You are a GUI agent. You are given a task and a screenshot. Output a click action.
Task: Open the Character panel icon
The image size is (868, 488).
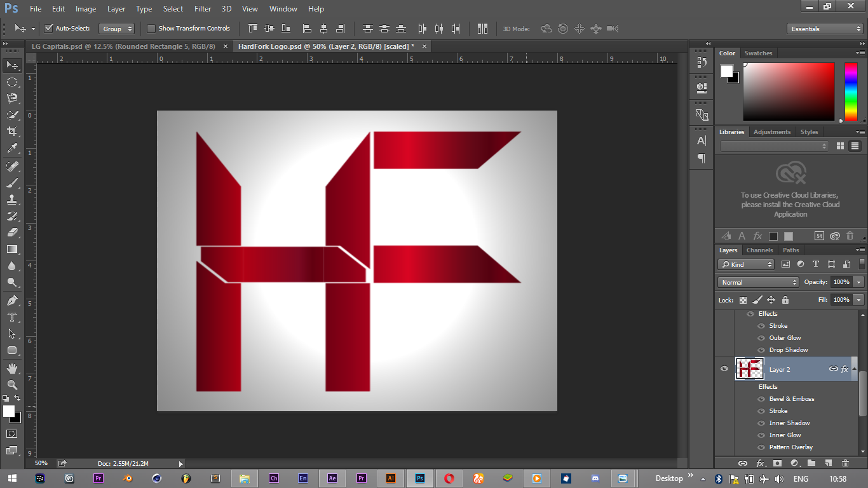702,140
